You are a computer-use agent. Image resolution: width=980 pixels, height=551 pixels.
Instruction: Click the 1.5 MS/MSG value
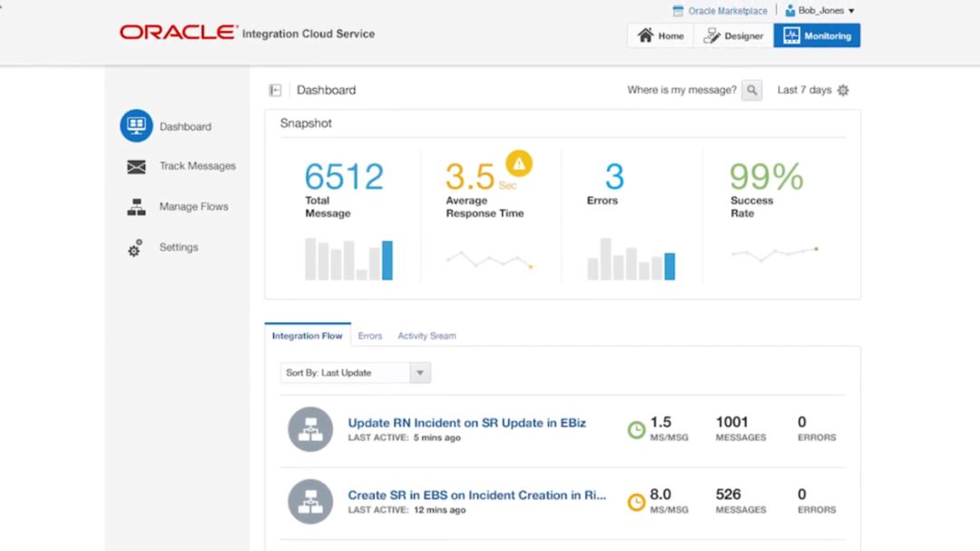(x=661, y=422)
